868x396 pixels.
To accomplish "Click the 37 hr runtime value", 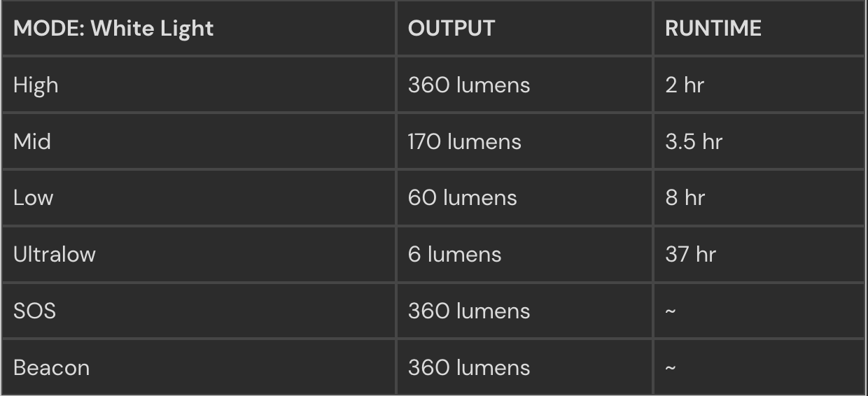I will coord(690,254).
